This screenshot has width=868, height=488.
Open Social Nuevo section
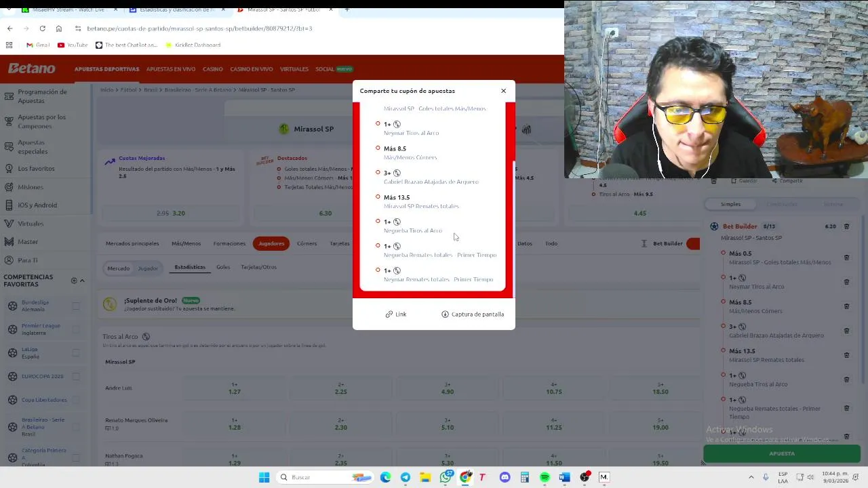[334, 69]
